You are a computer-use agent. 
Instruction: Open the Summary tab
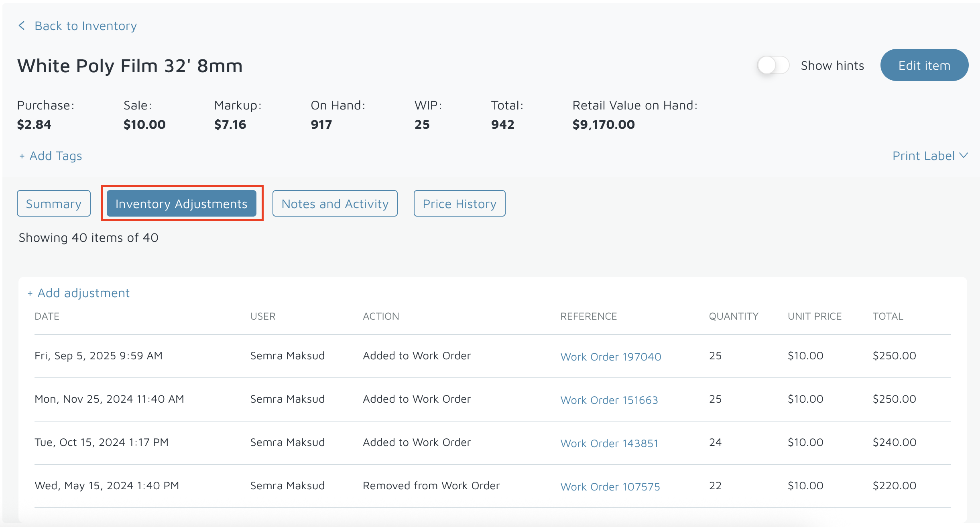[54, 204]
